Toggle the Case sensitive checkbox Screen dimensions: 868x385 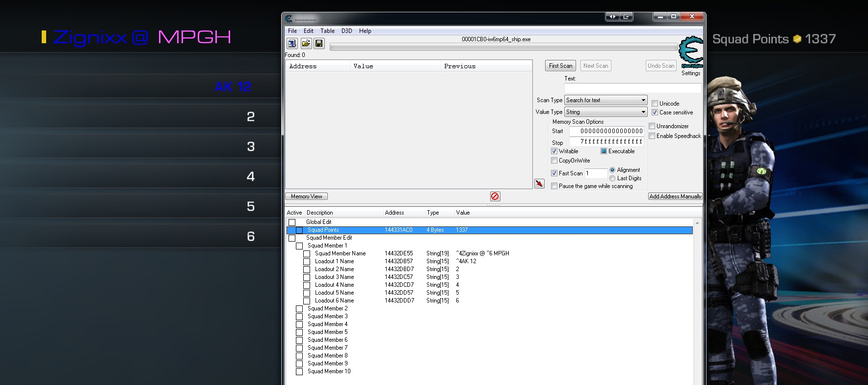pos(655,112)
